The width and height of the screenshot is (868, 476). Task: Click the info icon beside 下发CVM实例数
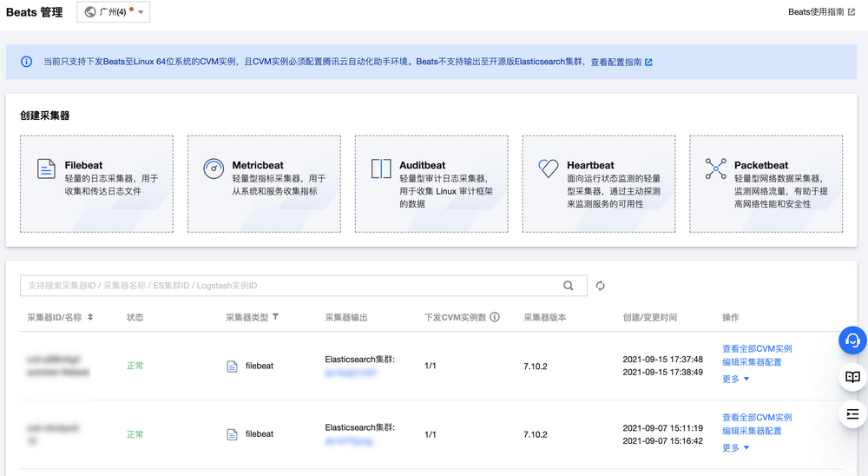tap(495, 317)
